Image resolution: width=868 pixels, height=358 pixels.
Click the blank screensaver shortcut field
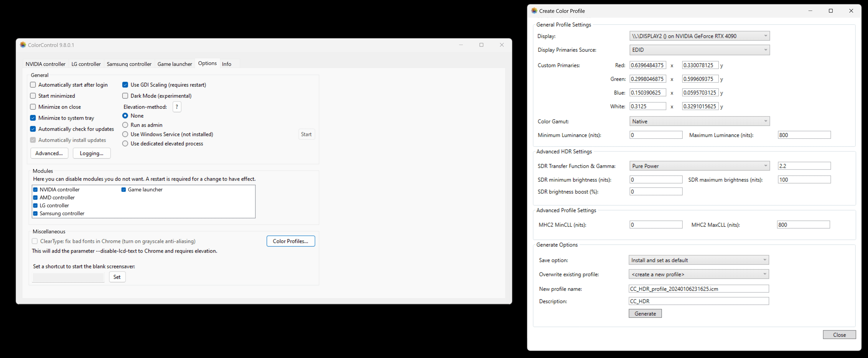click(68, 277)
